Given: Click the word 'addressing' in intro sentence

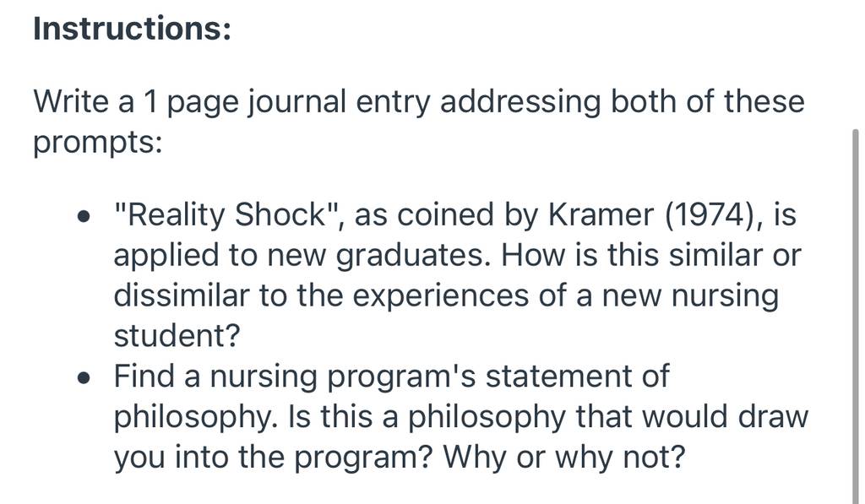Looking at the screenshot, I should click(x=520, y=102).
